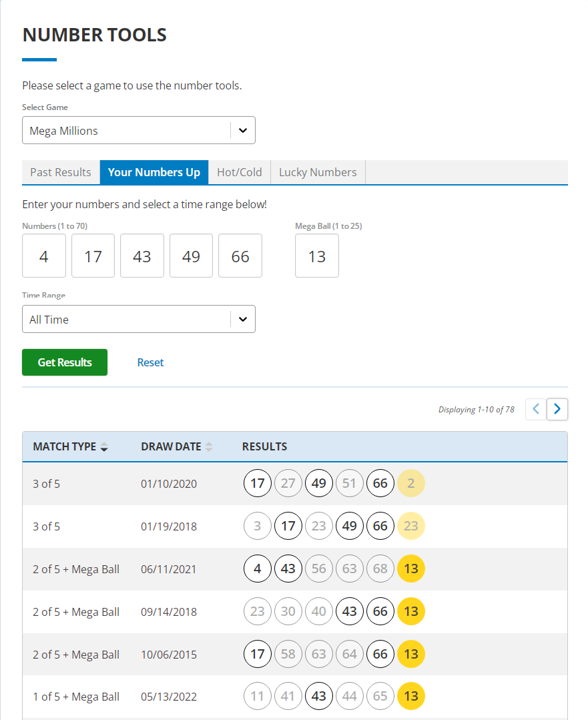Click the Your Numbers Up tab
Image resolution: width=588 pixels, height=720 pixels.
154,172
